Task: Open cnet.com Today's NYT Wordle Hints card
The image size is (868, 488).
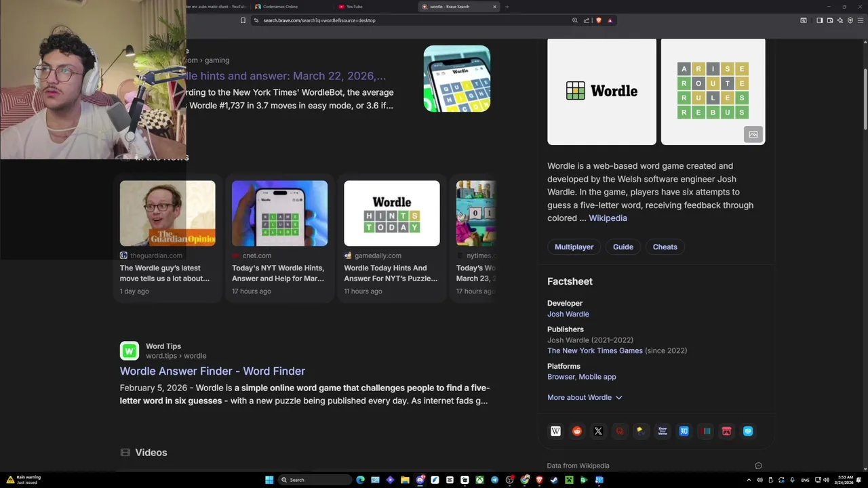Action: click(279, 240)
